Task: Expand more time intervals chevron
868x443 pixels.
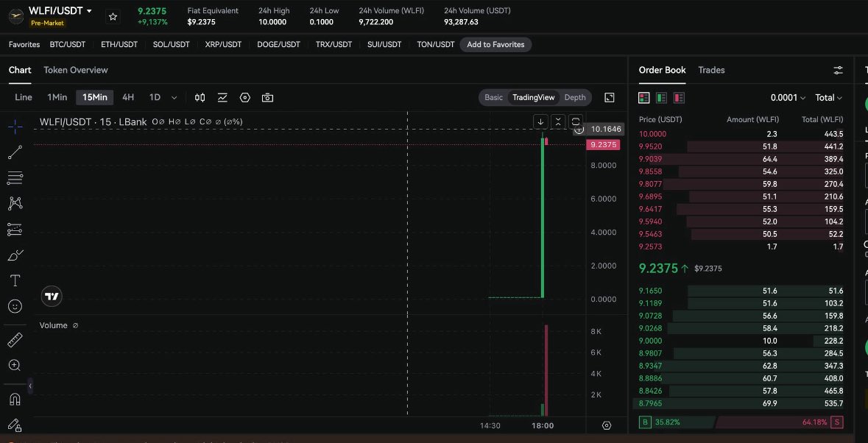Action: 174,98
